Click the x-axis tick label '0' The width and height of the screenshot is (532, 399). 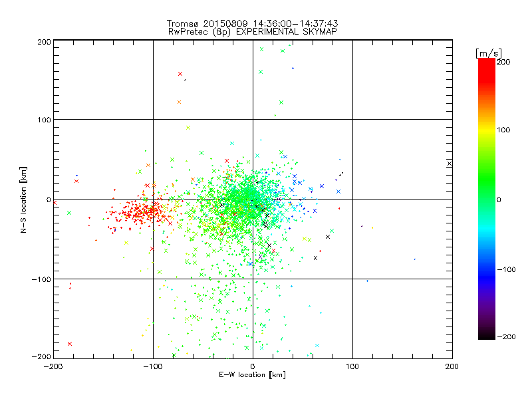253,366
